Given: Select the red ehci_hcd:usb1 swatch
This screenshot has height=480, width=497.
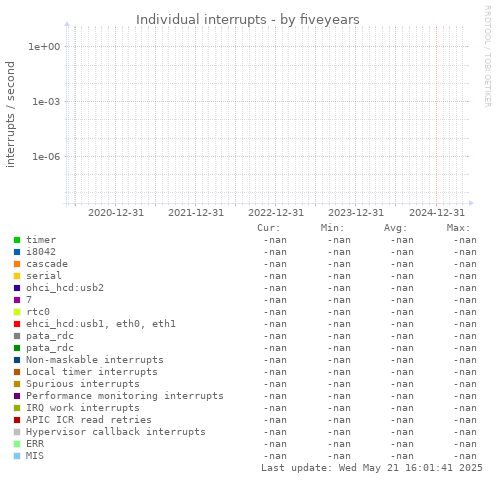Looking at the screenshot, I should click(x=17, y=324).
